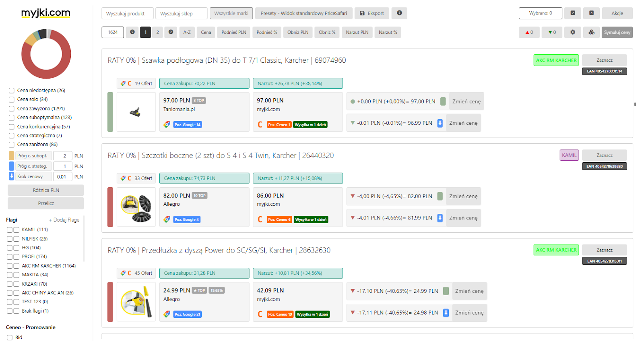The width and height of the screenshot is (644, 348).
Task: Sort by A-Z
Action: pyautogui.click(x=187, y=32)
